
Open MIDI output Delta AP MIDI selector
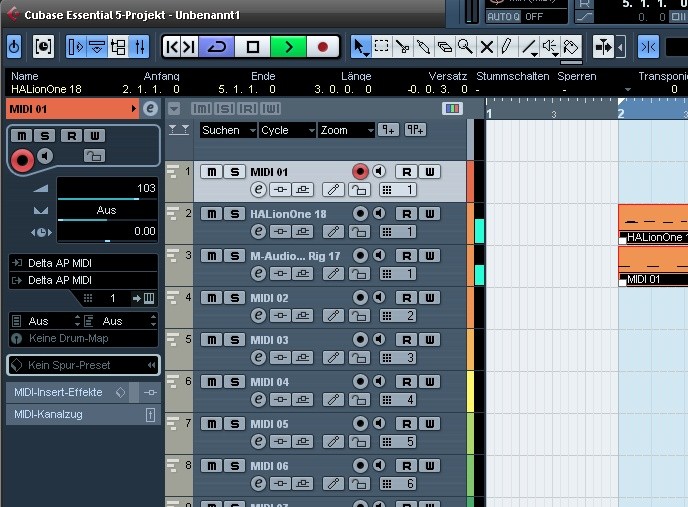[83, 280]
